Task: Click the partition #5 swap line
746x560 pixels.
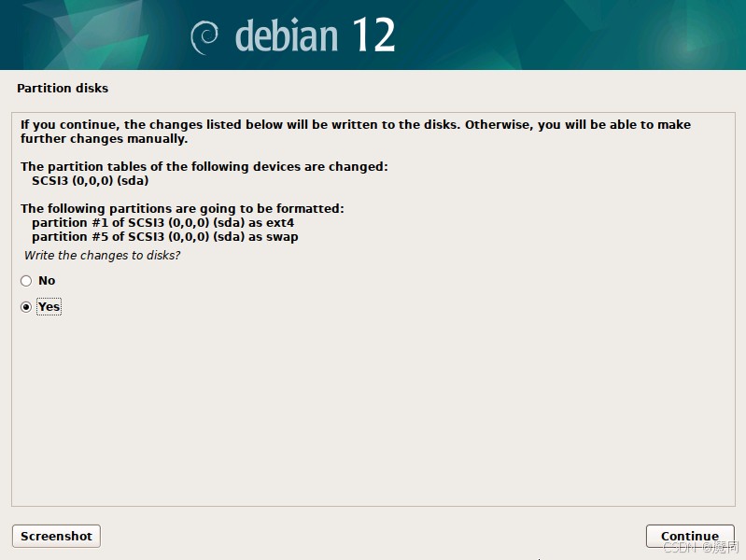Action: pos(165,236)
